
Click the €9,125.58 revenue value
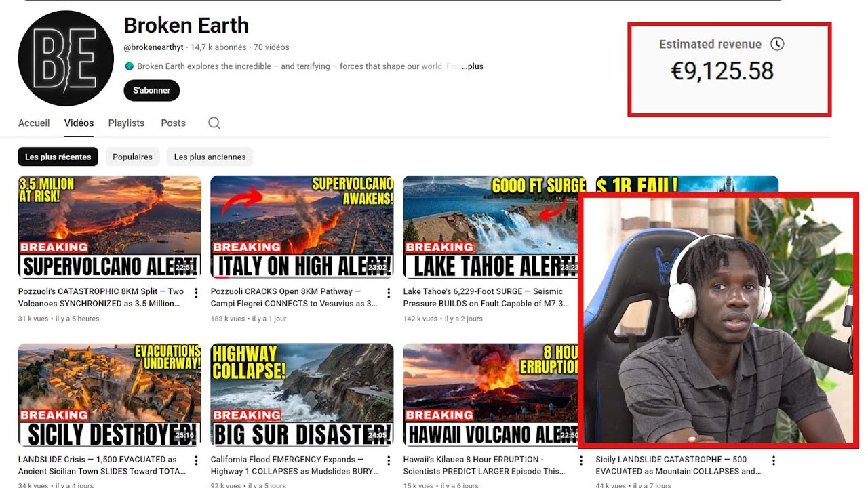(722, 71)
